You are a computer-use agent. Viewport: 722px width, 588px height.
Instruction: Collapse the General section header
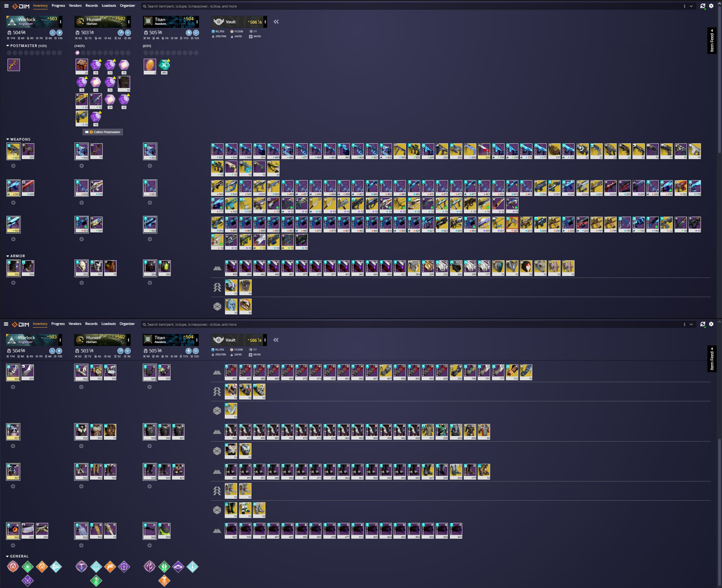pyautogui.click(x=19, y=556)
